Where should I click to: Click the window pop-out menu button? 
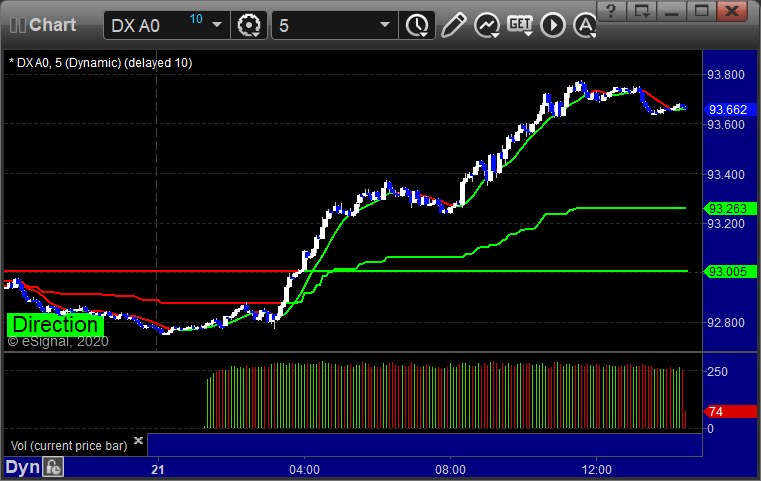[642, 11]
